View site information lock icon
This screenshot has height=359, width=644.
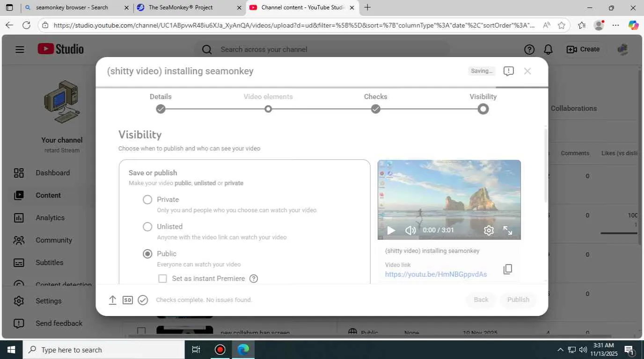pos(44,25)
